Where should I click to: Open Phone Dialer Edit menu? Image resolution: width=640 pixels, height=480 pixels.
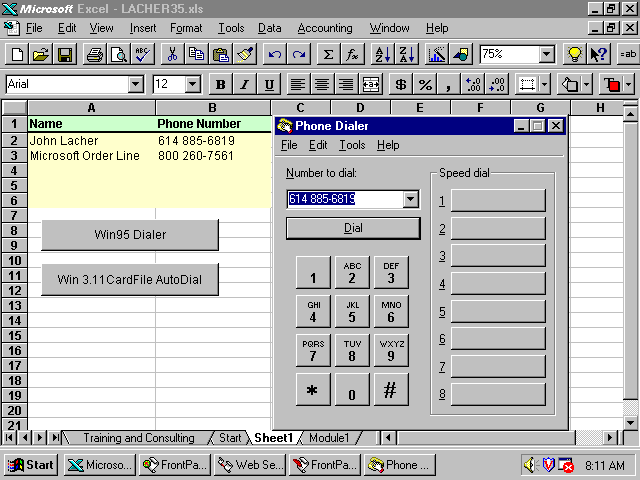[x=318, y=145]
